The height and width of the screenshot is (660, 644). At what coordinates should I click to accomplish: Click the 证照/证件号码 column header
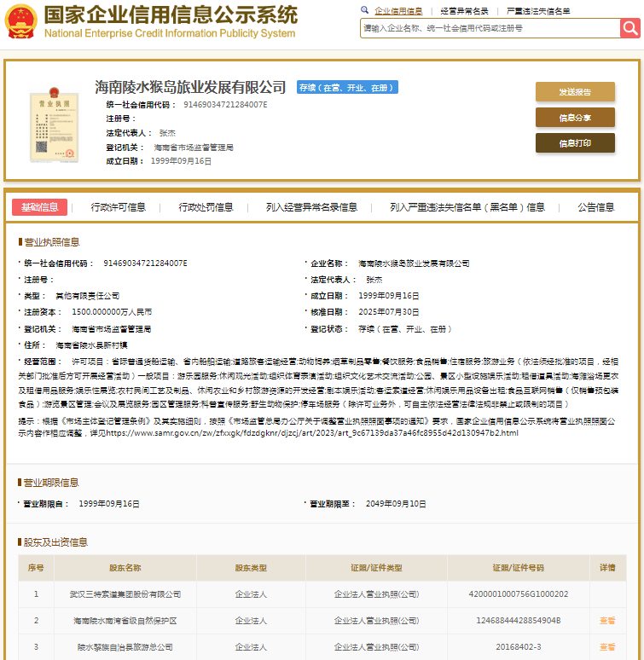pos(518,568)
